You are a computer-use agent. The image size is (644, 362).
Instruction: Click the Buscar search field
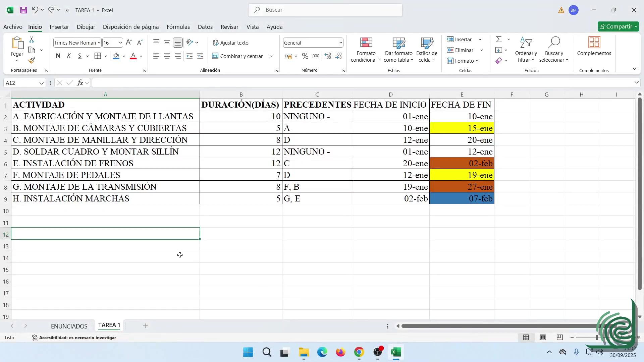tap(325, 10)
